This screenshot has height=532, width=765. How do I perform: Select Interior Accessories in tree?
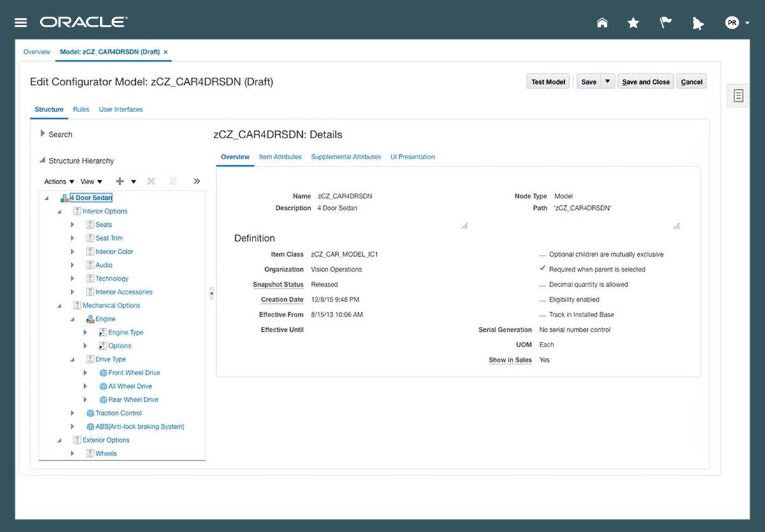pyautogui.click(x=124, y=292)
